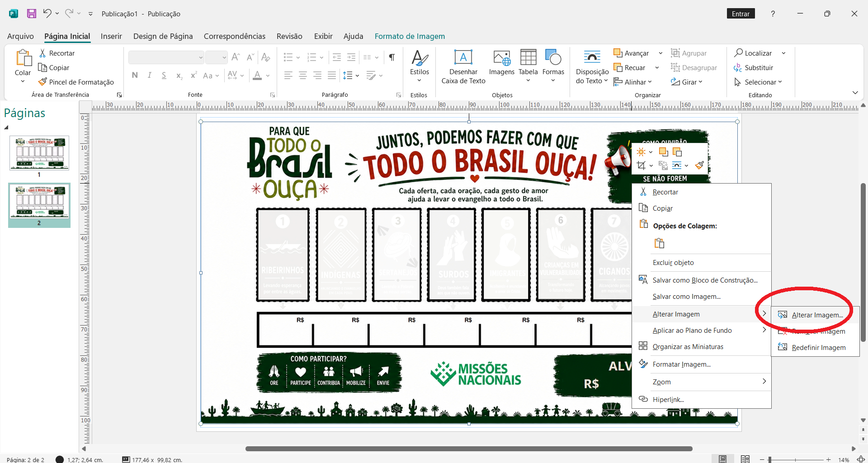Click the zoom out minus button

point(762,459)
